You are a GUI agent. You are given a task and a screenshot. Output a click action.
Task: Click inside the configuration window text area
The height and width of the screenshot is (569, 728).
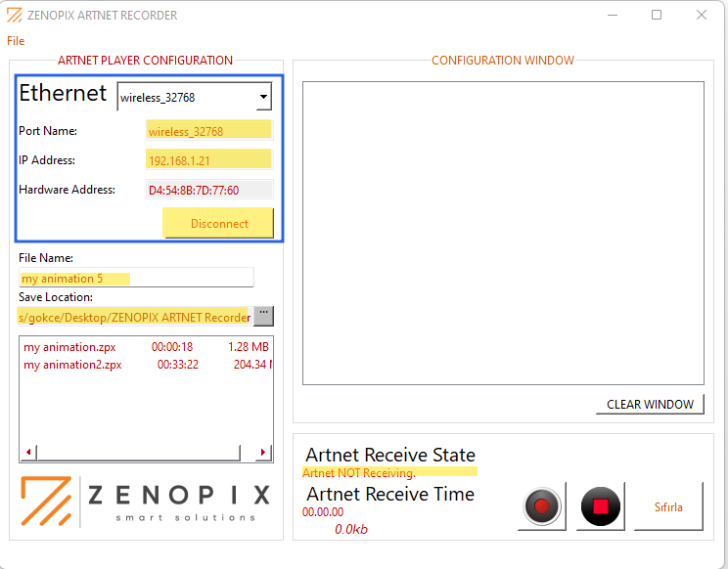click(503, 233)
